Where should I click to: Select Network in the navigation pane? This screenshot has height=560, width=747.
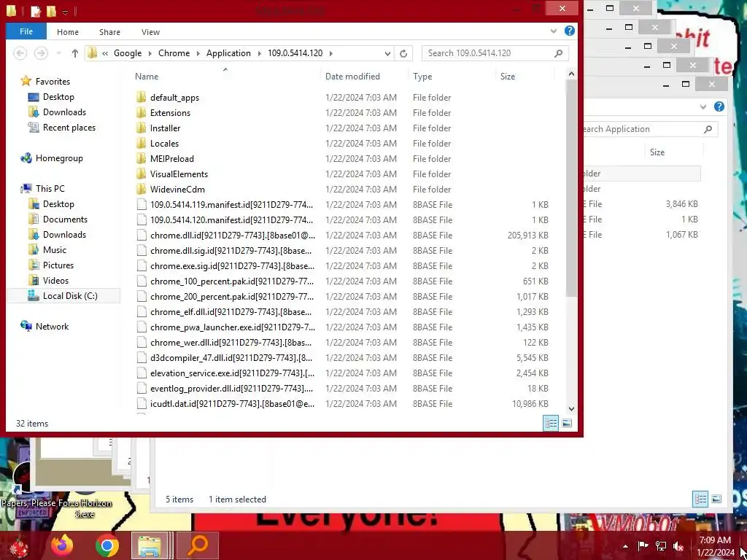point(52,326)
